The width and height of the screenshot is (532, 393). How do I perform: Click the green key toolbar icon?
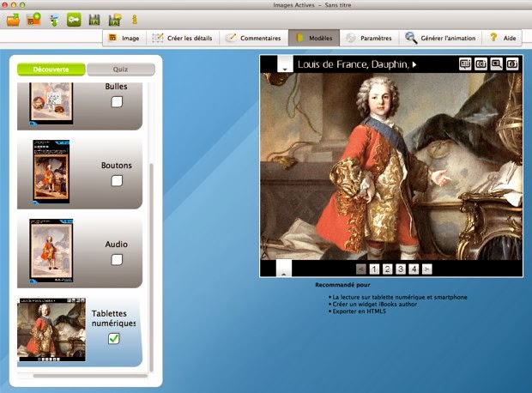tap(74, 20)
